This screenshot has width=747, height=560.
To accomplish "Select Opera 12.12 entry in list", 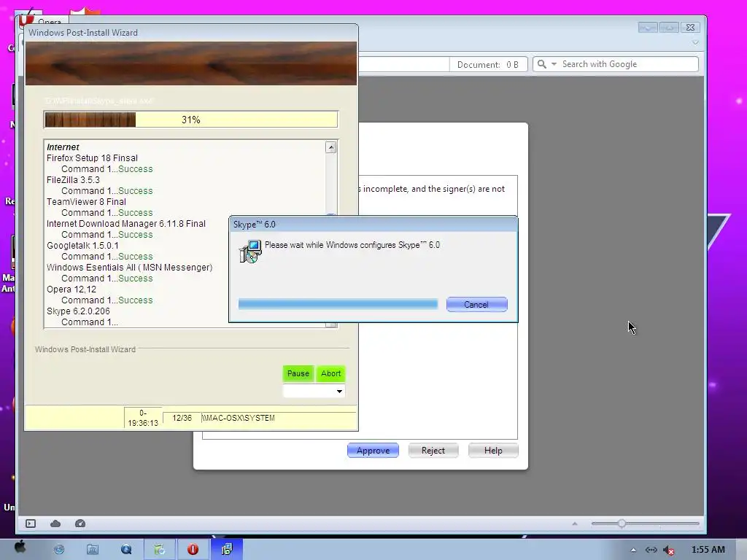I will click(x=71, y=289).
